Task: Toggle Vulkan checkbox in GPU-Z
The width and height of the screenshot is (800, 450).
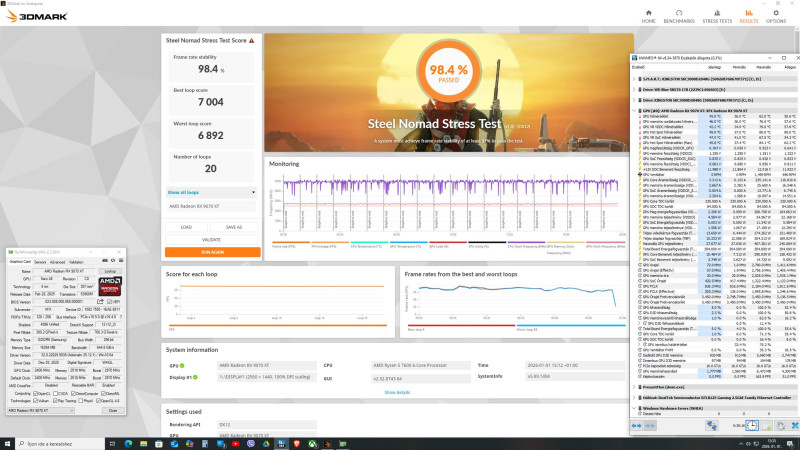Action: (35, 401)
